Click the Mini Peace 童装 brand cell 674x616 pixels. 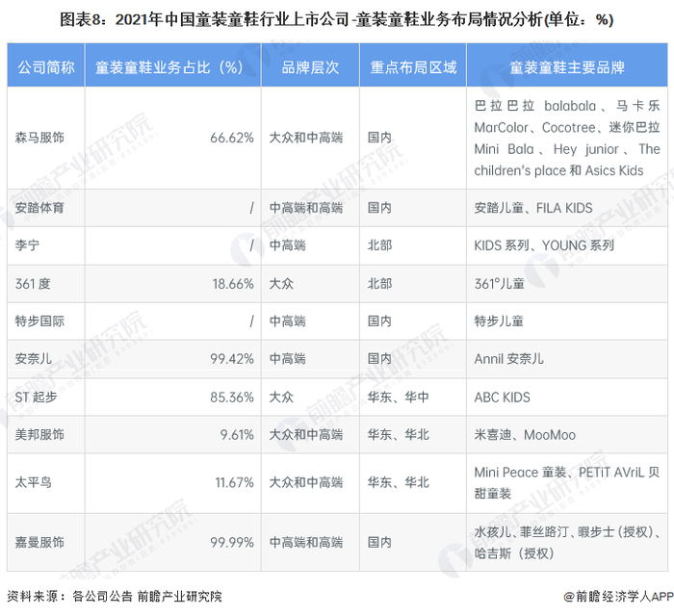[x=566, y=482]
